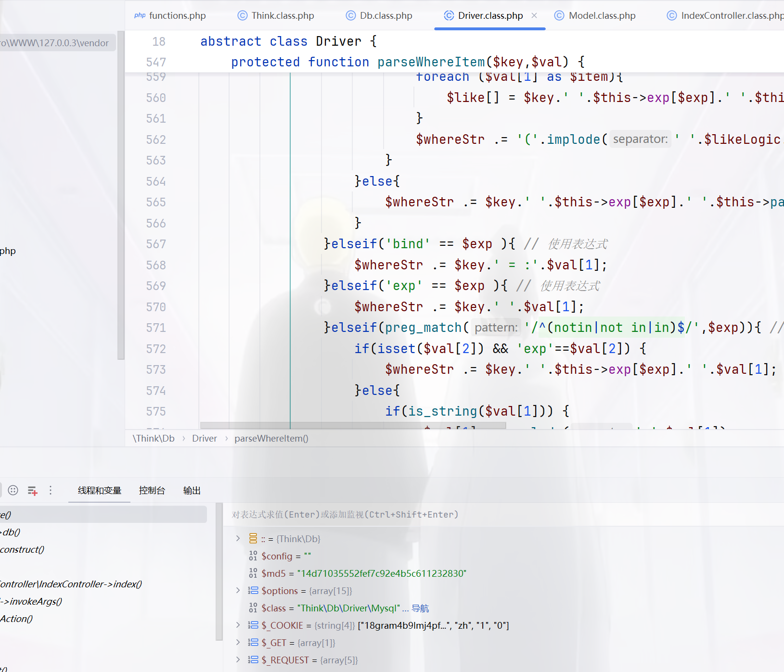Image resolution: width=784 pixels, height=672 pixels.
Task: Click the round layout settings icon in debug toolbar
Action: click(13, 490)
